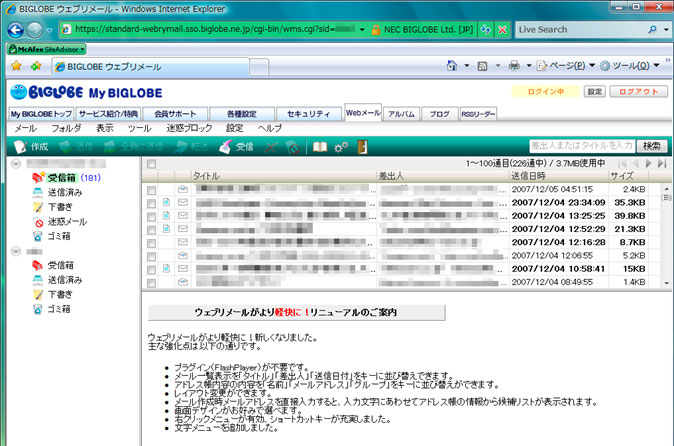Click the browser back arrow button
The height and width of the screenshot is (446, 674).
15,30
